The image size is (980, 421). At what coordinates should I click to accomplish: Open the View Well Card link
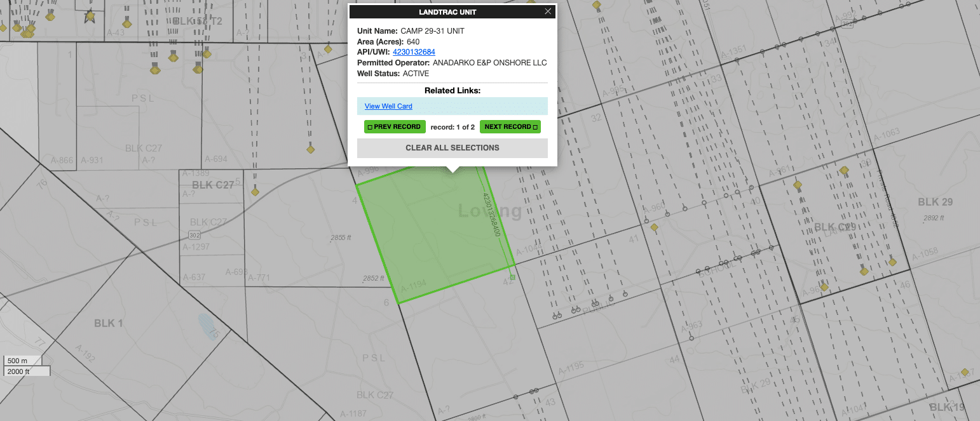pos(388,106)
